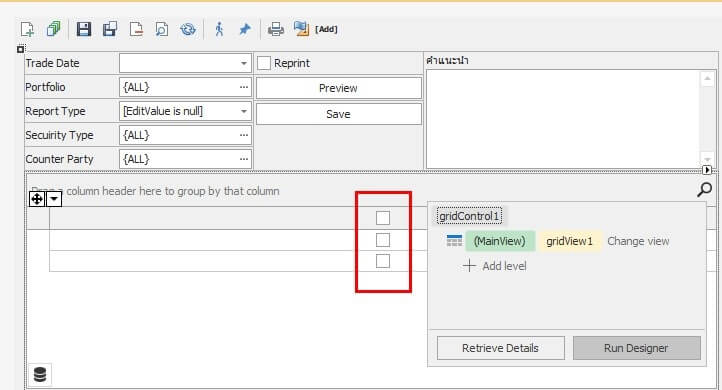Click the Run Designer button
This screenshot has height=390, width=722.
(636, 348)
